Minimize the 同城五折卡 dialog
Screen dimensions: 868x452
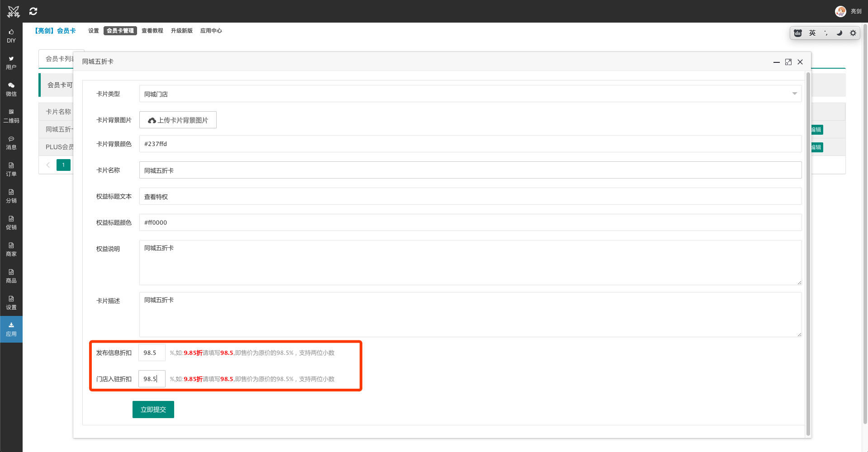point(777,62)
